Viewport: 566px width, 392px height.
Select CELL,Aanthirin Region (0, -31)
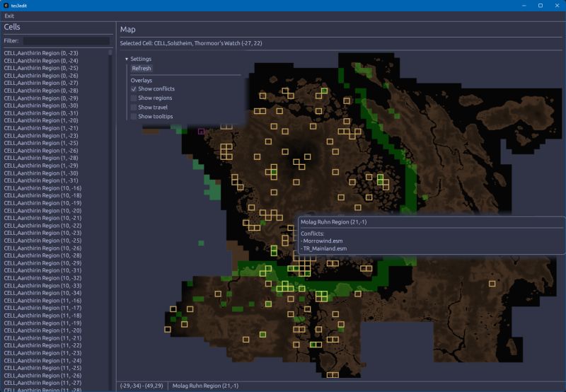41,113
